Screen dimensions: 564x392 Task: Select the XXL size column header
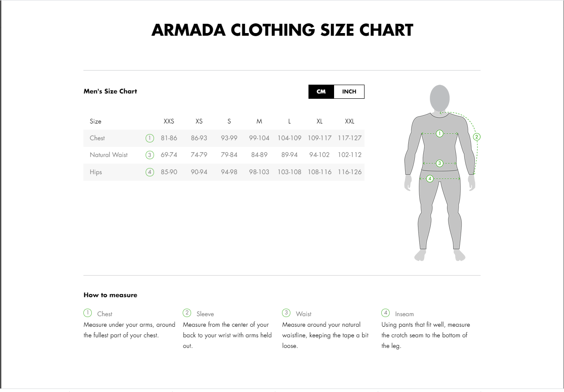click(350, 121)
